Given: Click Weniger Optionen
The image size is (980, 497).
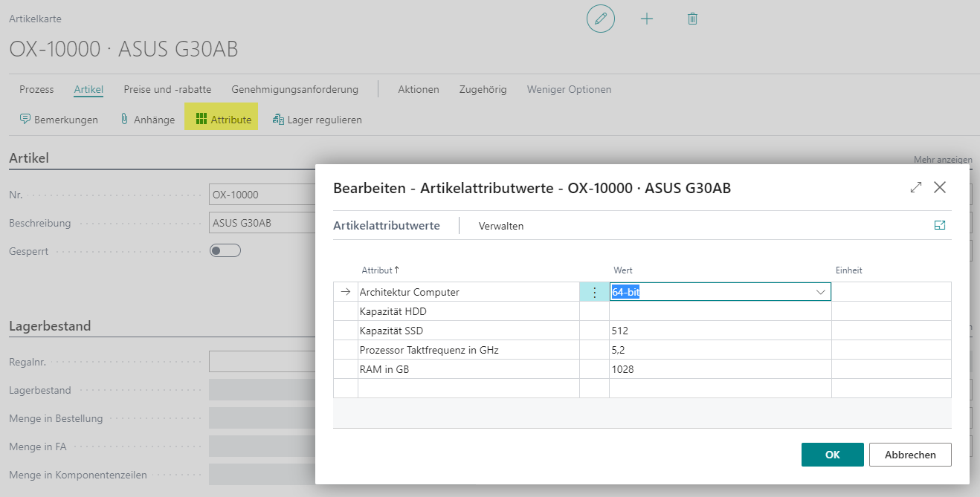Looking at the screenshot, I should pyautogui.click(x=570, y=89).
